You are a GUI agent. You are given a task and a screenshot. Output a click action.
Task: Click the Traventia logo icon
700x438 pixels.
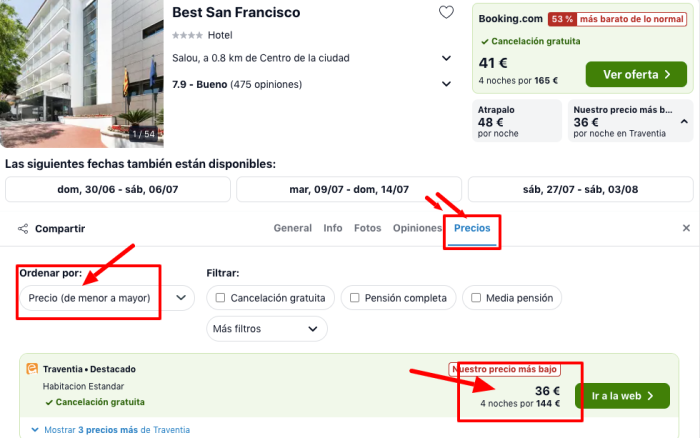[32, 369]
